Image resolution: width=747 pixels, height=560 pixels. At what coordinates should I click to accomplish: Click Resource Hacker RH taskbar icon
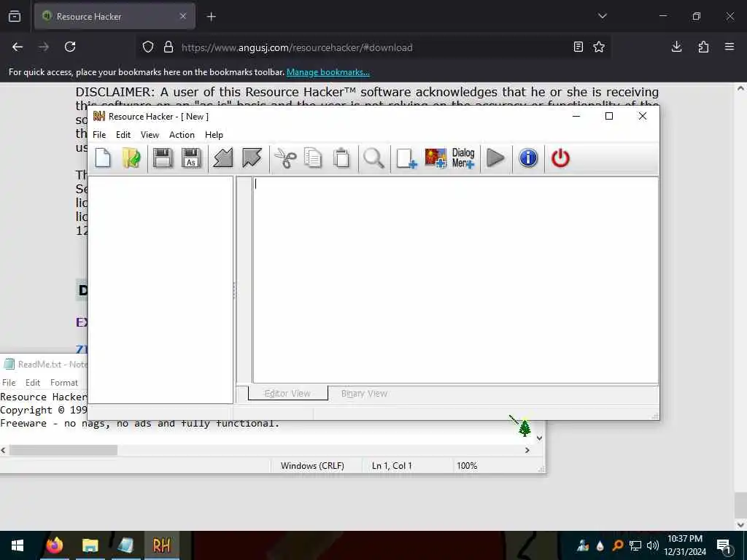161,545
